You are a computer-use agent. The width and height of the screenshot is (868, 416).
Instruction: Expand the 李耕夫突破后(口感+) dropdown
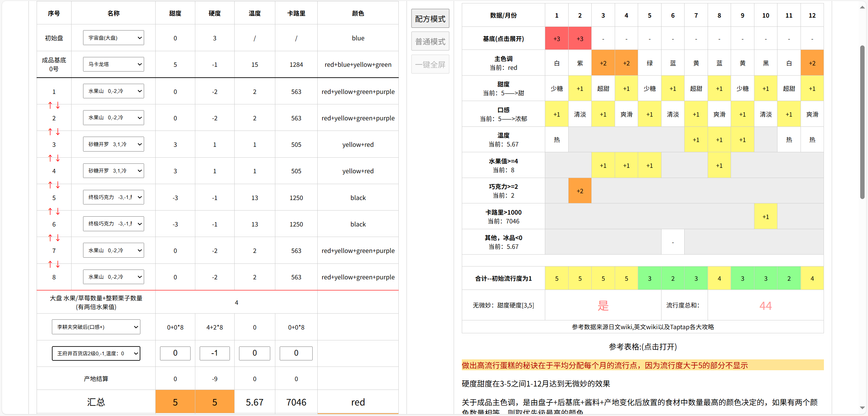(96, 327)
